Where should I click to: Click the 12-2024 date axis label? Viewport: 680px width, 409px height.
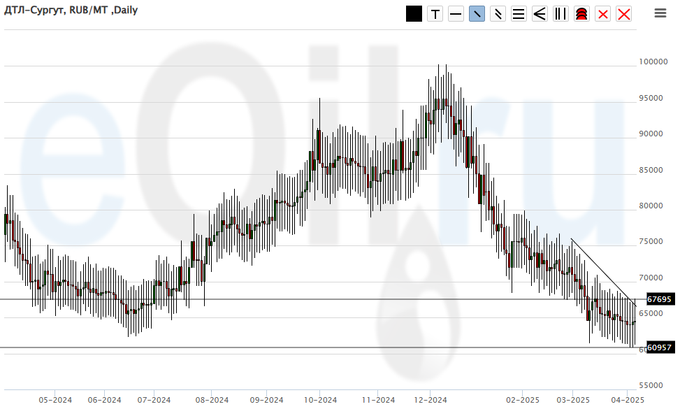(x=430, y=397)
